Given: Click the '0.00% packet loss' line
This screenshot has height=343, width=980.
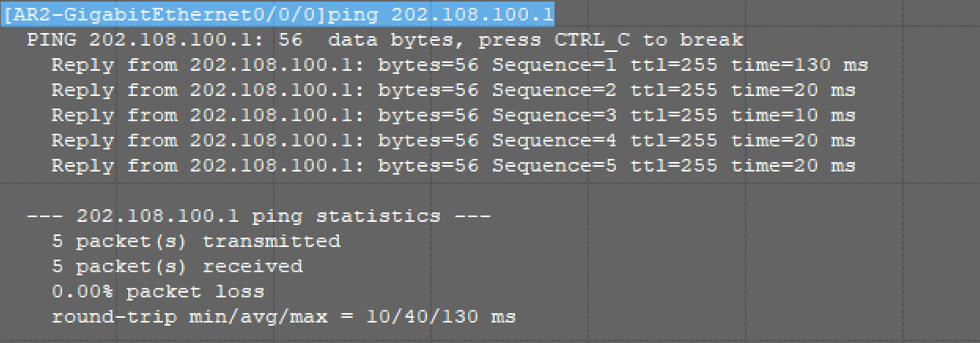Looking at the screenshot, I should [158, 292].
